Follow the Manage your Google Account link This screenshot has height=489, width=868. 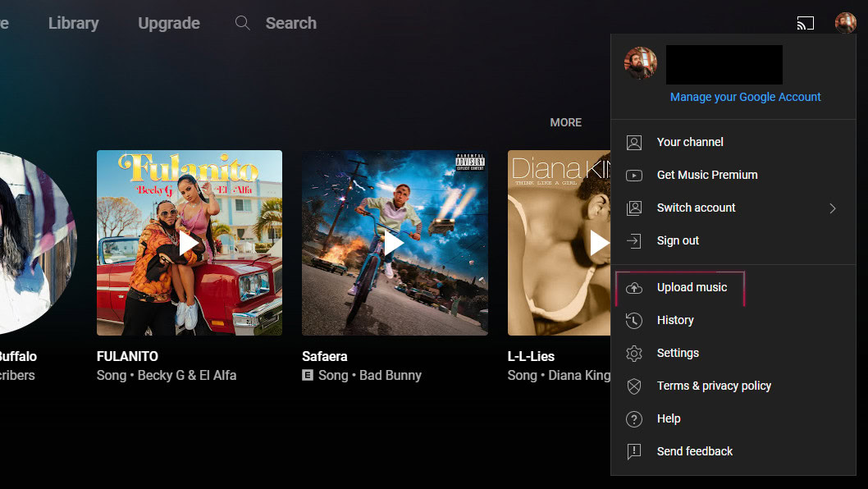tap(745, 97)
